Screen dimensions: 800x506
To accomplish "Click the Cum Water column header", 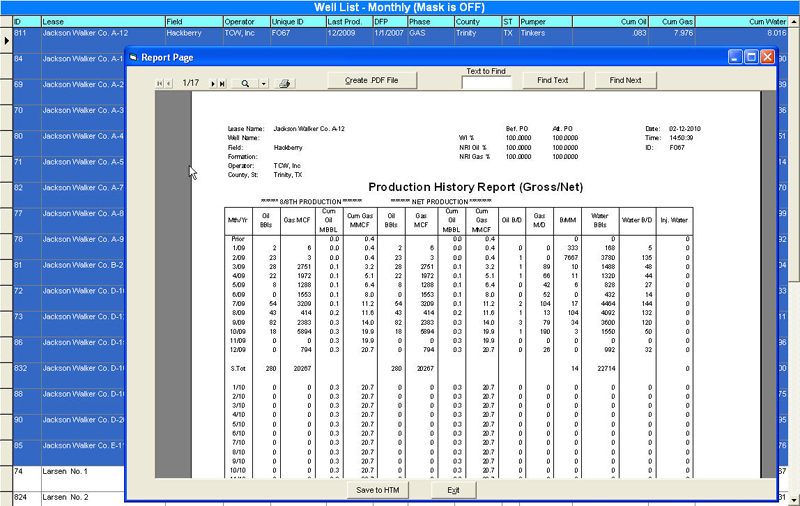I will (742, 21).
